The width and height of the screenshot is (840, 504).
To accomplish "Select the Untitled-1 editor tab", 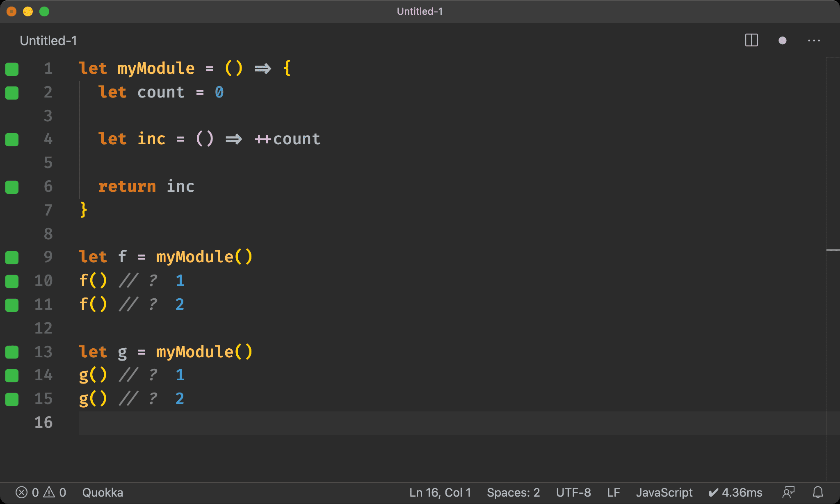I will pos(48,41).
